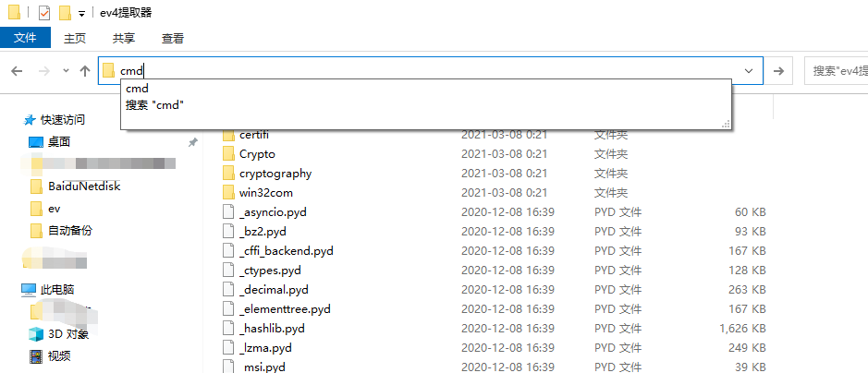Switch to the 主页 tab
This screenshot has height=373, width=868.
point(75,38)
